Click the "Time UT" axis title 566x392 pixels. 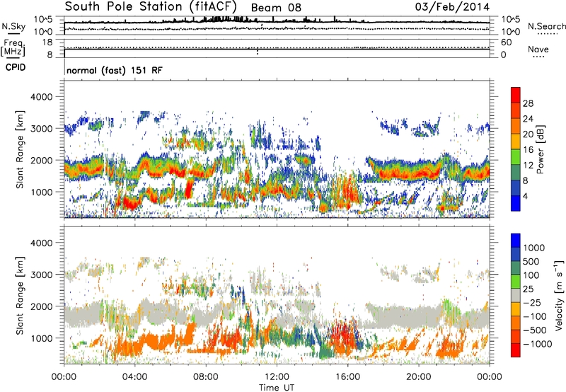pos(277,387)
